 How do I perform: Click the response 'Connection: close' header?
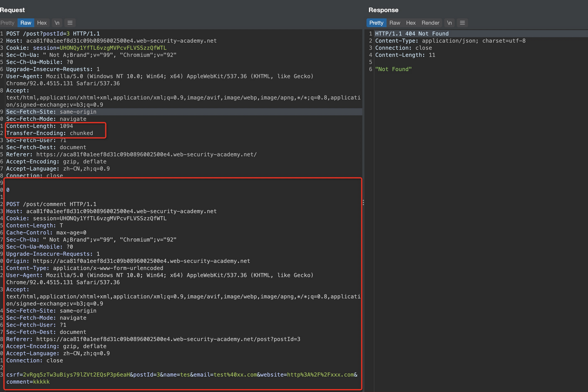click(x=404, y=48)
